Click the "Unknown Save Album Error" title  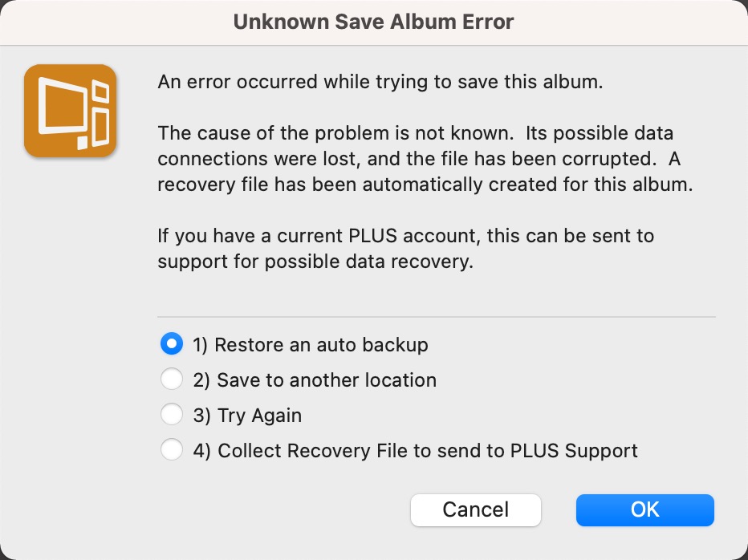(x=373, y=22)
